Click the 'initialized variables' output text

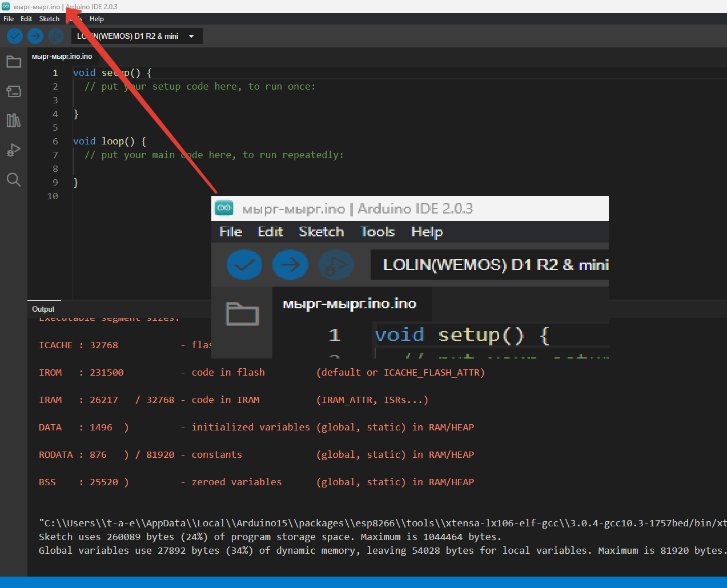pyautogui.click(x=251, y=427)
